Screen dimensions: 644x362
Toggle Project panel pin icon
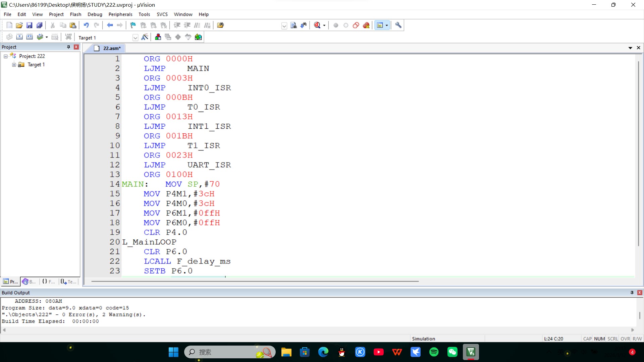[68, 47]
